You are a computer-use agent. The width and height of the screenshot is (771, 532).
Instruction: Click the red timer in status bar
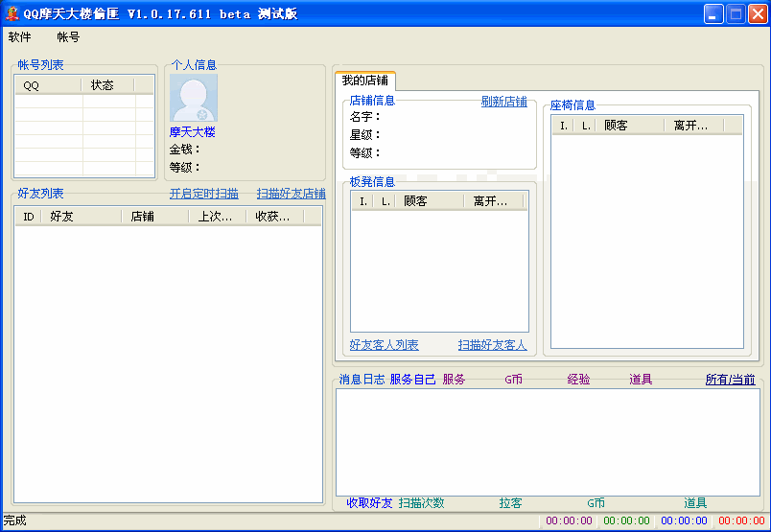pyautogui.click(x=741, y=521)
